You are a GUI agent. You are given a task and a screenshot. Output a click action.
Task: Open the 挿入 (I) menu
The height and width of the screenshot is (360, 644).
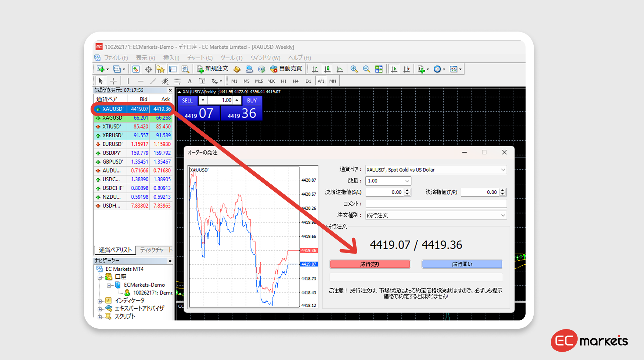tap(171, 58)
